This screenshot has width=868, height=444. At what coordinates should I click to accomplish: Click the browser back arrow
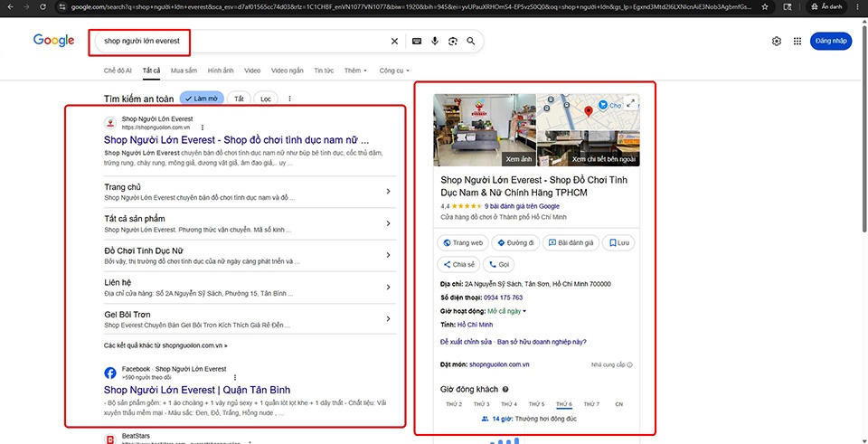pyautogui.click(x=9, y=7)
